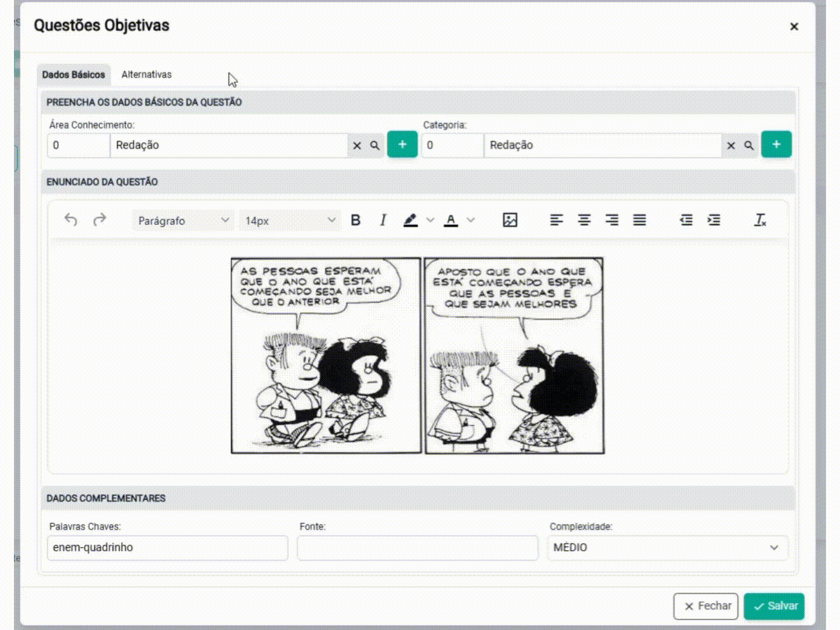Select the Mafalda comic strip image

418,355
